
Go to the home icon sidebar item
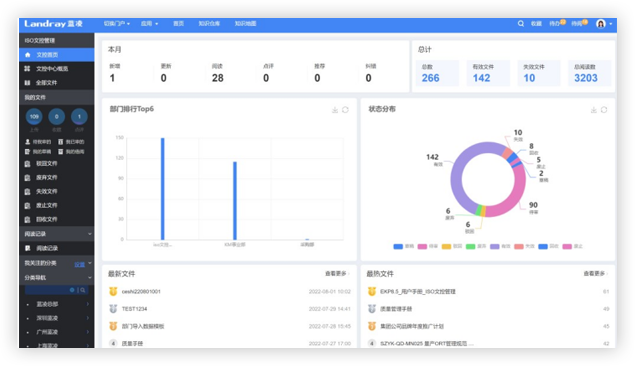click(x=56, y=55)
